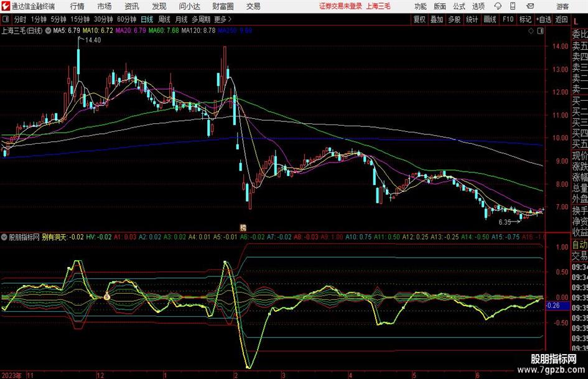
Task: Click the 多股 button
Action: (x=454, y=19)
